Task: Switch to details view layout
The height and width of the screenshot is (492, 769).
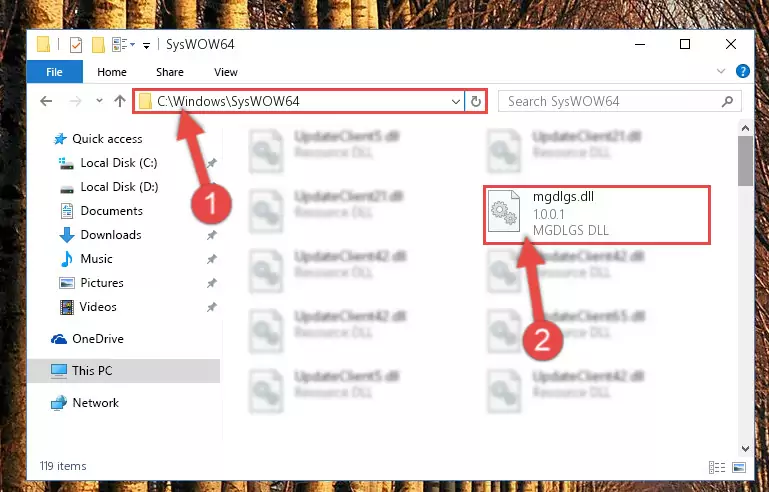Action: (x=717, y=467)
